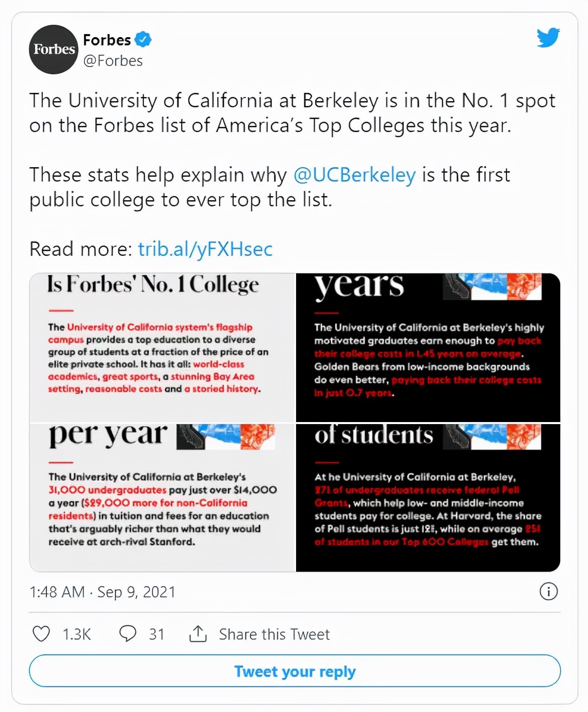This screenshot has height=712, width=588.
Task: Open the 'years' payback stats image
Action: point(428,347)
